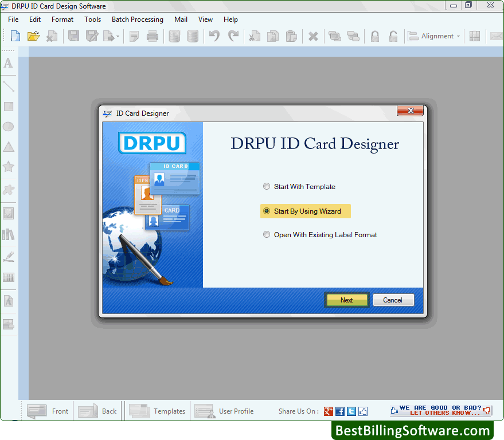Close the ID Card Designer dialog

[x=410, y=111]
